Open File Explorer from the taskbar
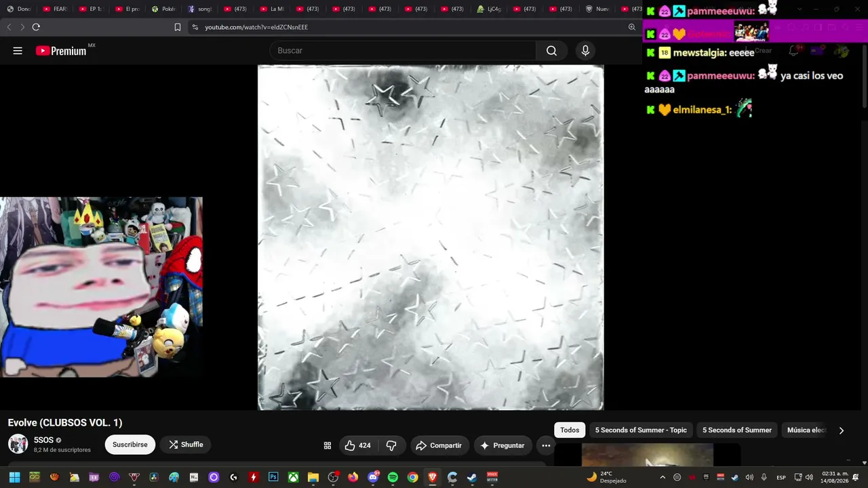The width and height of the screenshot is (868, 488). click(313, 477)
